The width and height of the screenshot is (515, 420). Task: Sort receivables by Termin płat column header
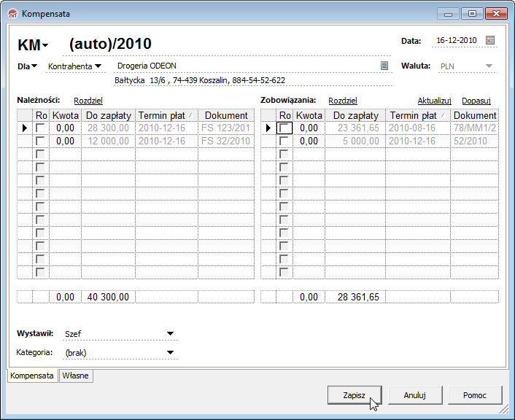(x=166, y=115)
